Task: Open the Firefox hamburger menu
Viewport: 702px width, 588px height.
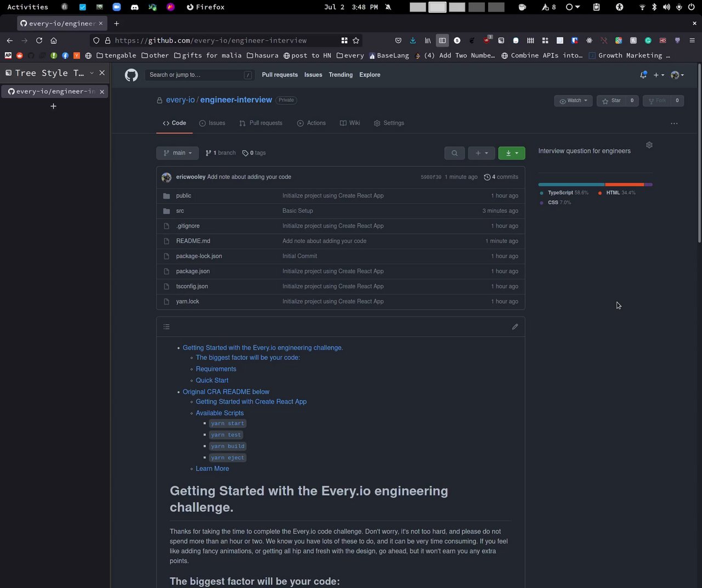Action: (x=692, y=41)
